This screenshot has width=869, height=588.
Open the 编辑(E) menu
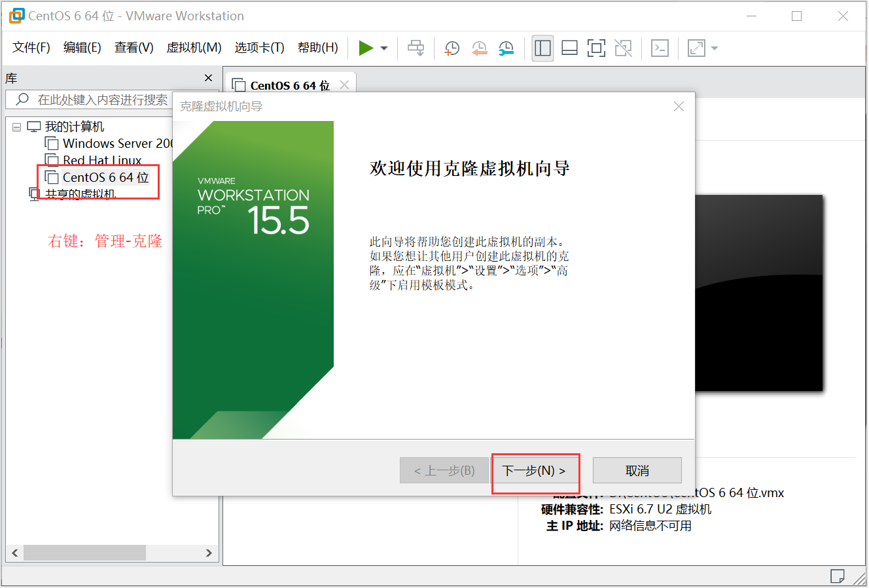tap(82, 47)
